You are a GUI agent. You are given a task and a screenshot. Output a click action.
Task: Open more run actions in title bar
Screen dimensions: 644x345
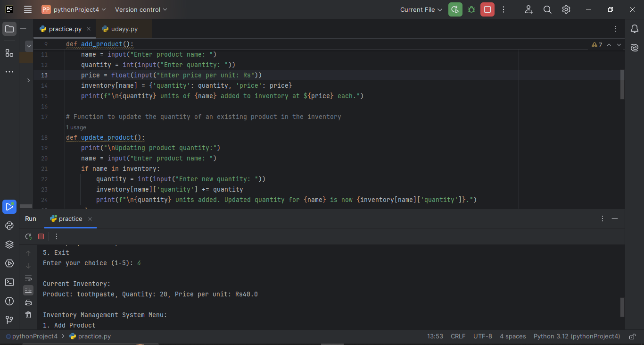pos(504,9)
